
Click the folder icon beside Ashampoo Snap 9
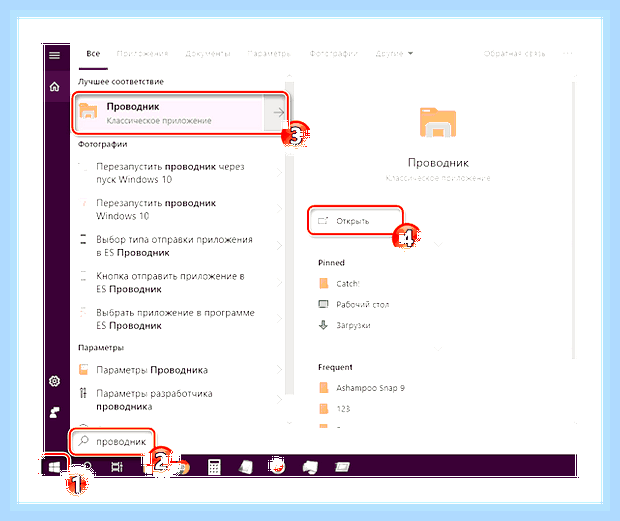323,387
